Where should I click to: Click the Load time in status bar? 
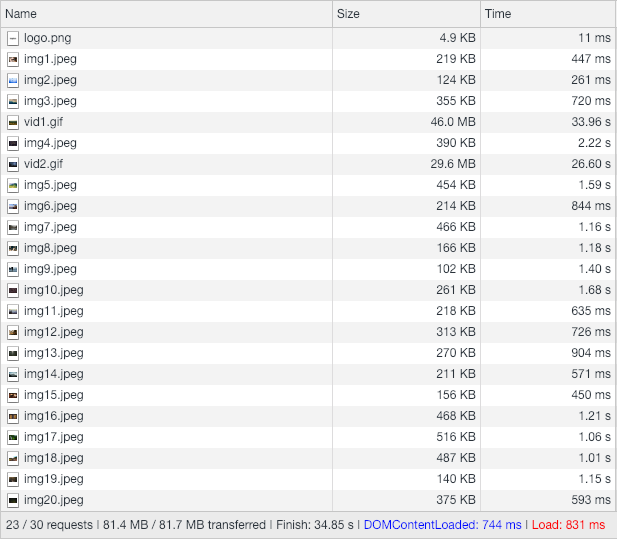[567, 525]
